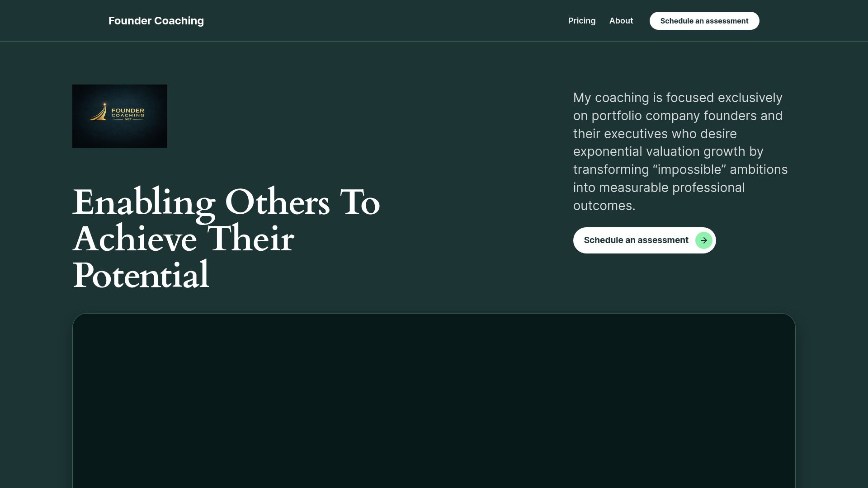868x488 pixels.
Task: Click the small .NET text in logo
Action: pos(128,120)
